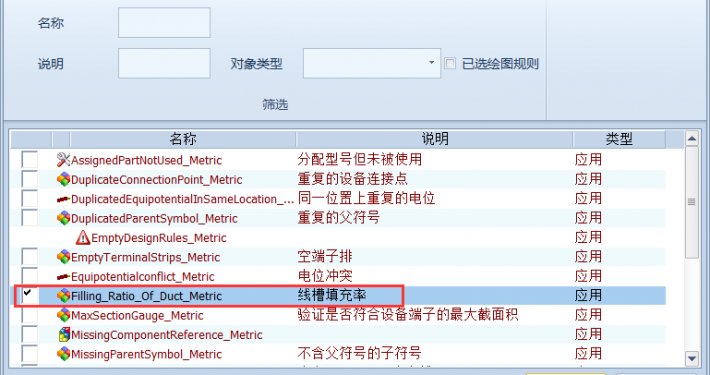710x375 pixels.
Task: Select Filling_Ratio_Of_Duct_Metric name text
Action: click(x=146, y=296)
